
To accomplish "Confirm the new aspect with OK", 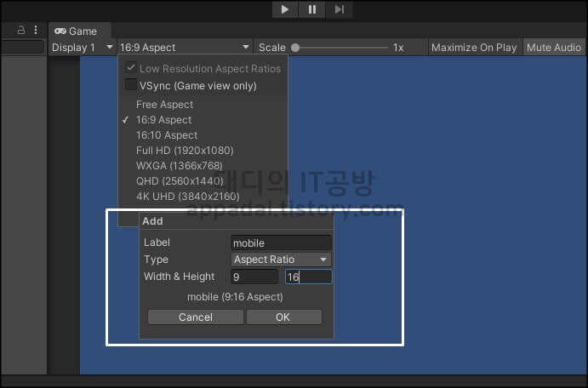I will tap(284, 317).
